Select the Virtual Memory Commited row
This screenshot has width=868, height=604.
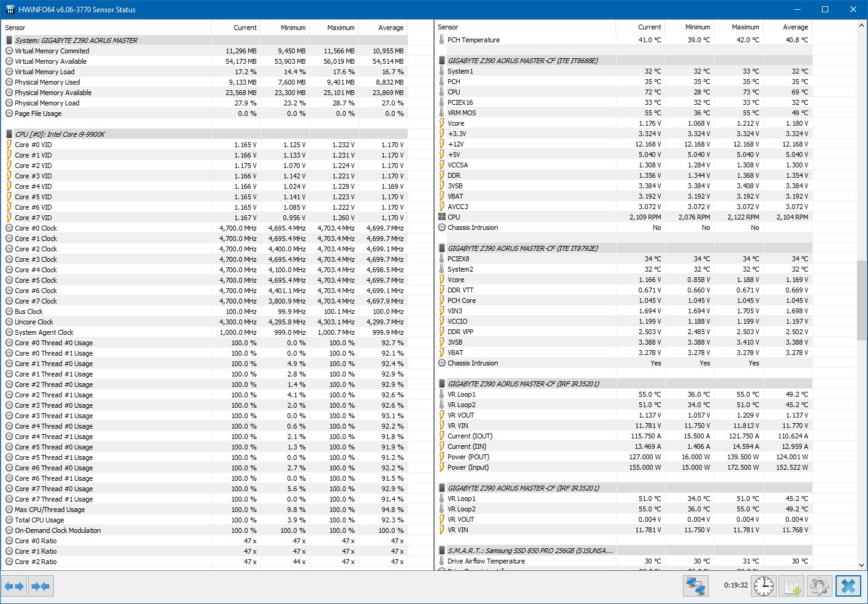[205, 51]
